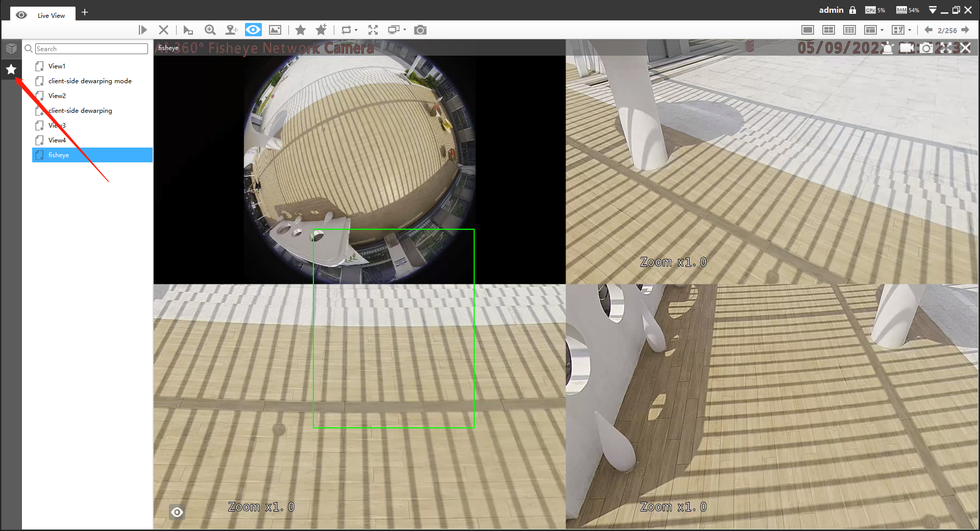The image size is (980, 531).
Task: Select the 'client-side dewarping mode' view
Action: [90, 81]
